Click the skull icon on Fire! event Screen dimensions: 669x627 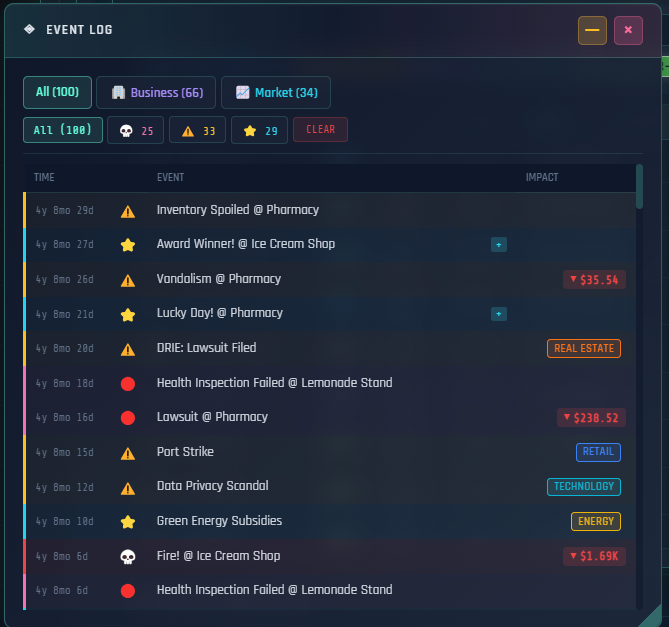128,556
